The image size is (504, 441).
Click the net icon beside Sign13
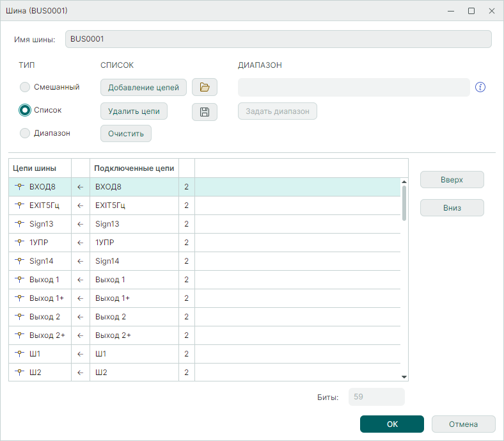[20, 224]
